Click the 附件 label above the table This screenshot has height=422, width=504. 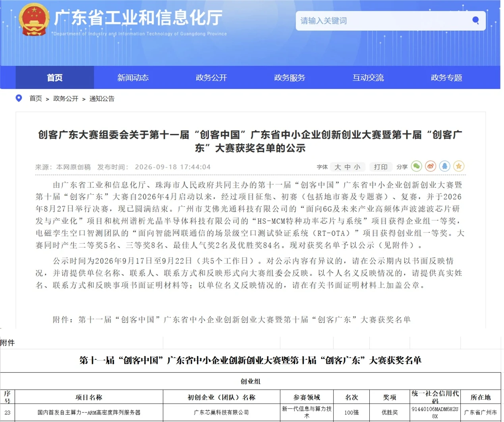pos(8,343)
